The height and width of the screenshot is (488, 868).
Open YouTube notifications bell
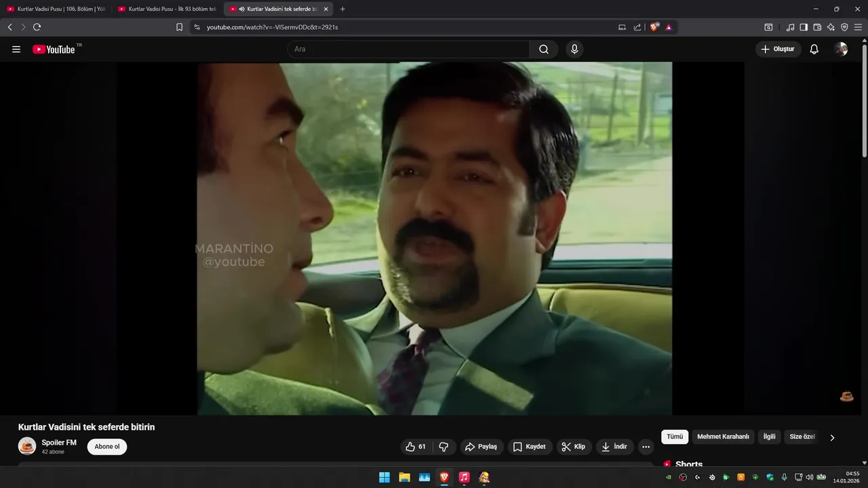(x=814, y=49)
